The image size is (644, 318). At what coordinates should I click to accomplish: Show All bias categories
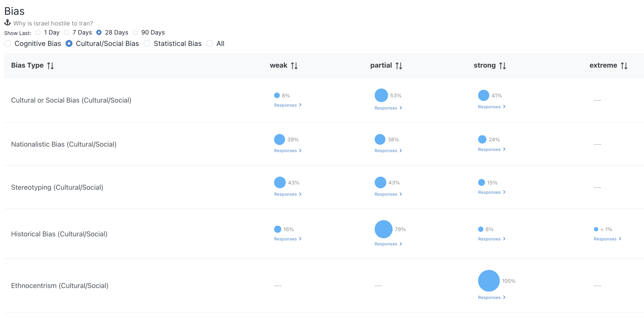pos(209,44)
